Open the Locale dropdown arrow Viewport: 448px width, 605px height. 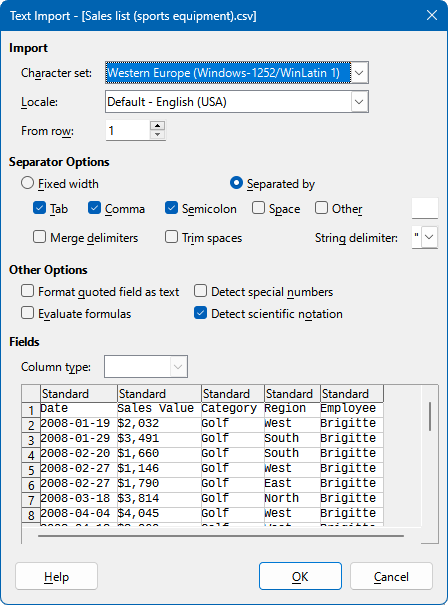click(359, 102)
